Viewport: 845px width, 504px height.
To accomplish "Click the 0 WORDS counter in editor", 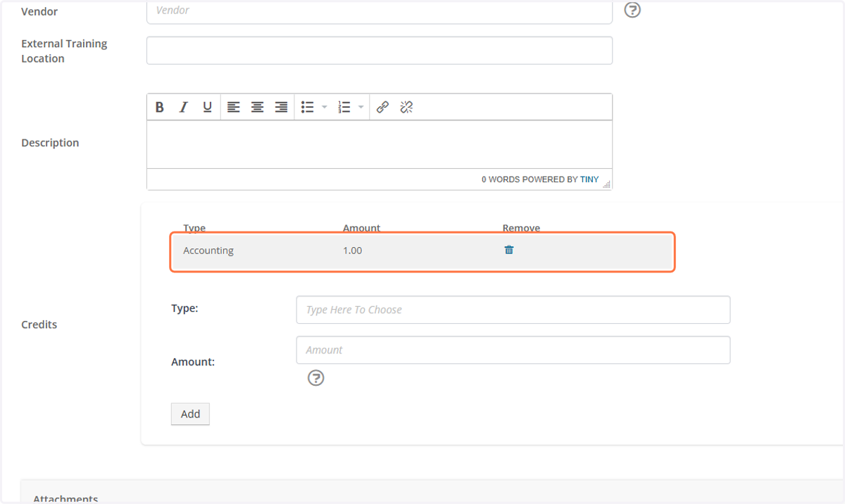I will coord(501,179).
